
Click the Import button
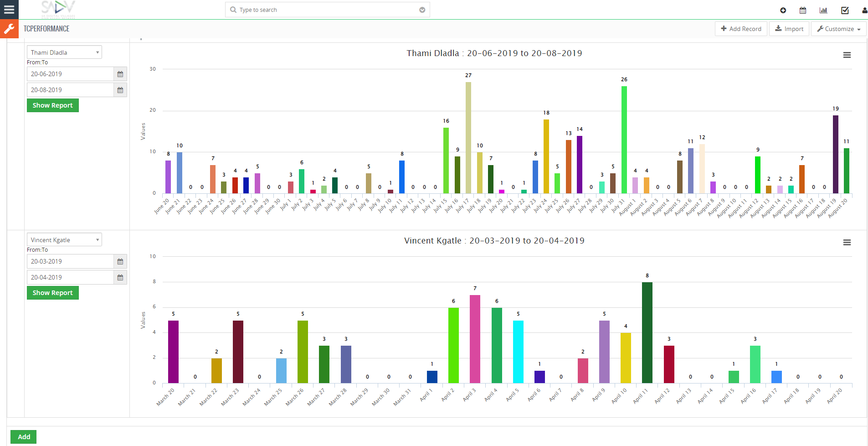789,29
